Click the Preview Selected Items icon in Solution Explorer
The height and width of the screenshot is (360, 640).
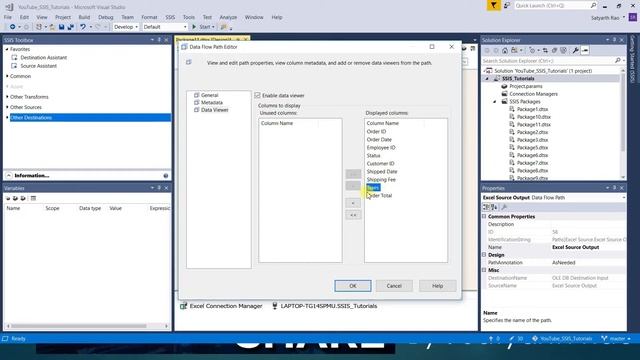[585, 51]
